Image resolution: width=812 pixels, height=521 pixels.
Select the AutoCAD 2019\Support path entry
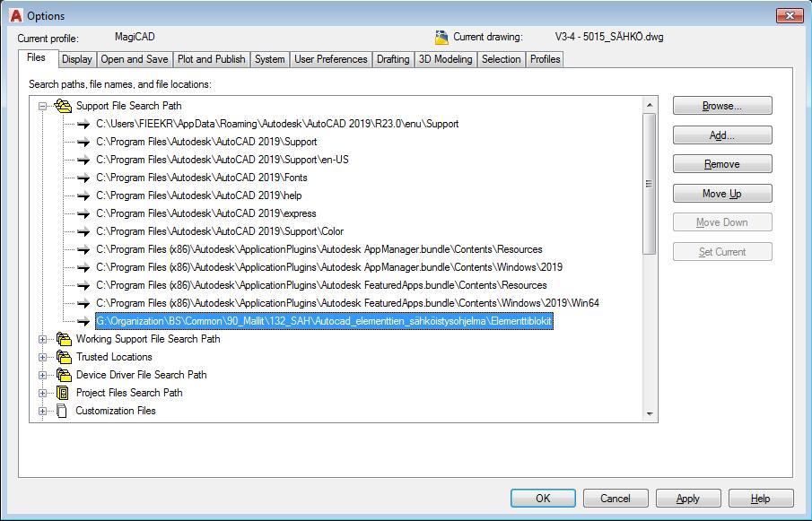[206, 142]
